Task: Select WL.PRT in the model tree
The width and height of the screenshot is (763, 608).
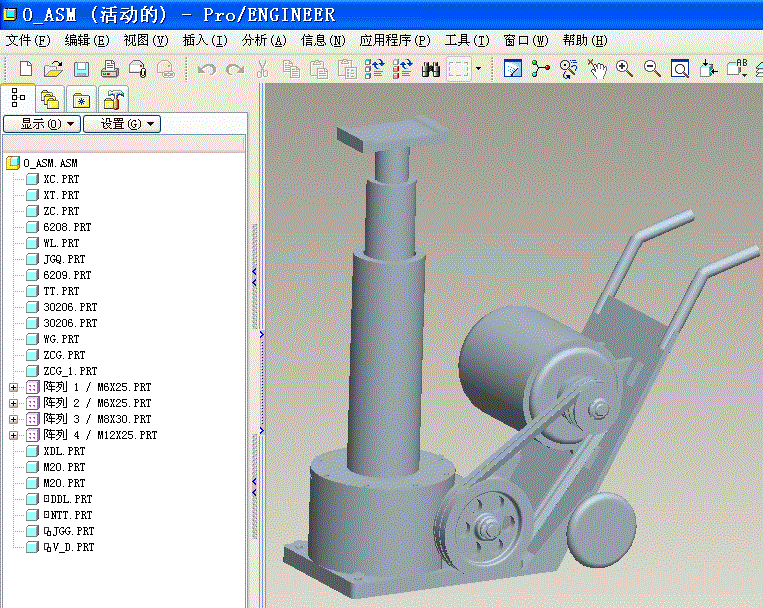Action: pos(61,243)
